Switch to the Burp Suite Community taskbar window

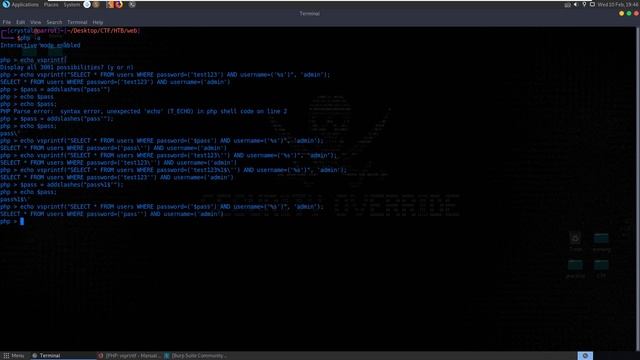[x=196, y=356]
